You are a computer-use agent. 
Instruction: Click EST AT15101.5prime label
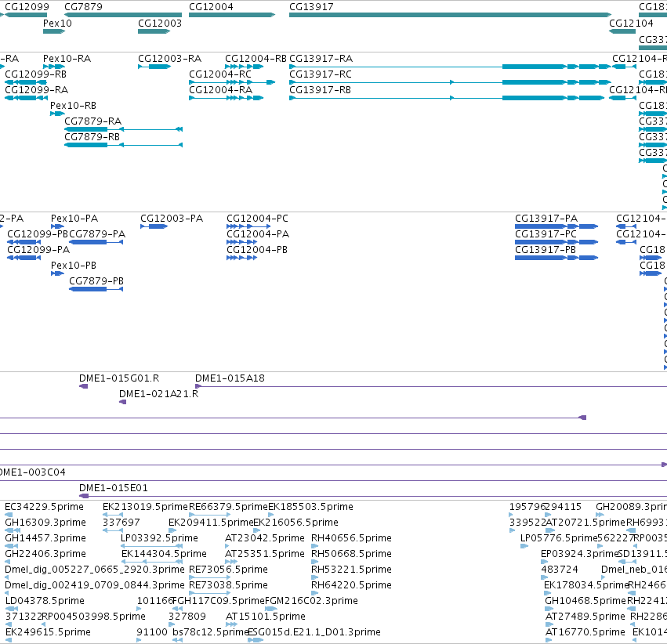[x=266, y=617]
